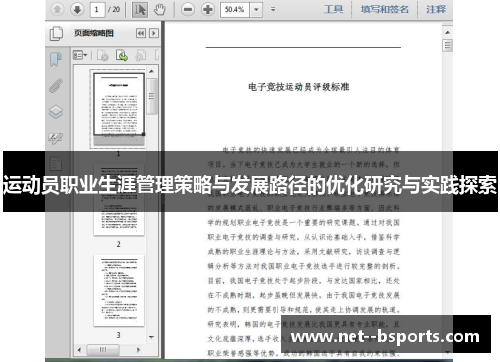Click the thumbnails vertical scrollbar handle
The image size is (500, 362).
coord(152,96)
